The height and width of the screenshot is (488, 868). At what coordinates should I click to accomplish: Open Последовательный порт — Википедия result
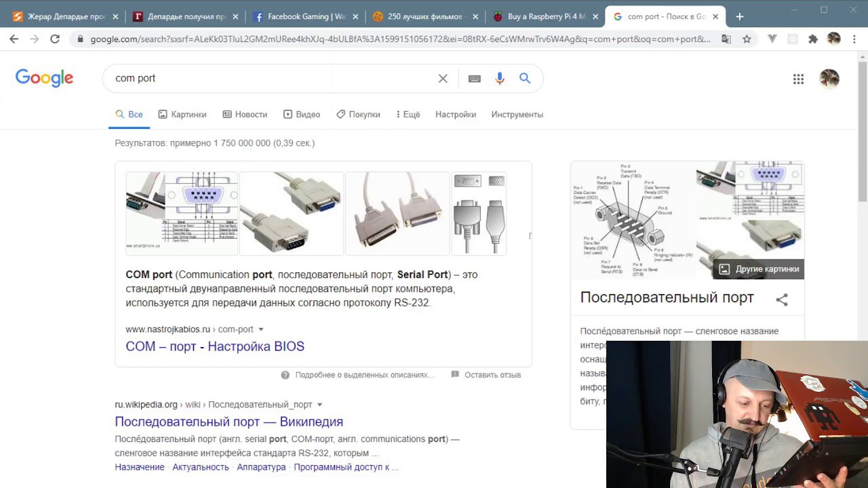(x=229, y=422)
